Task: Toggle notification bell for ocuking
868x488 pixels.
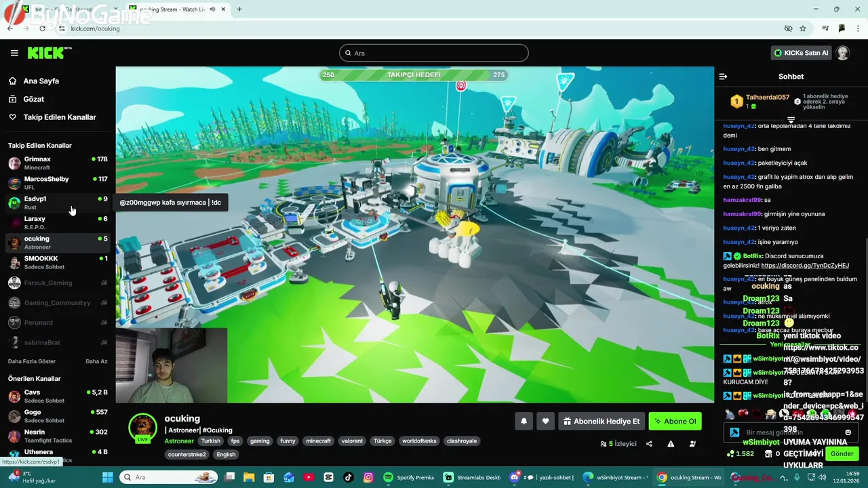Action: [524, 421]
